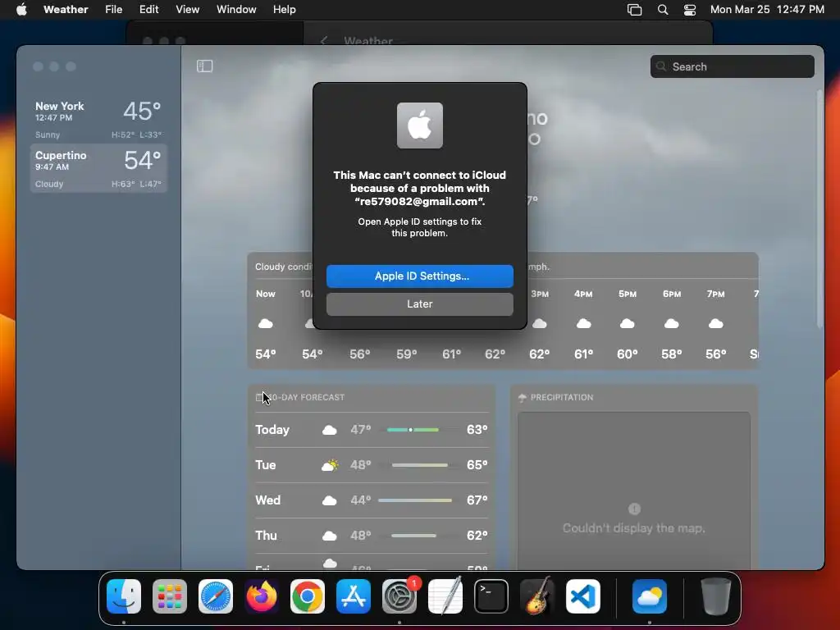This screenshot has width=840, height=630.
Task: Click the Apple logo in the dialog
Action: 419,126
